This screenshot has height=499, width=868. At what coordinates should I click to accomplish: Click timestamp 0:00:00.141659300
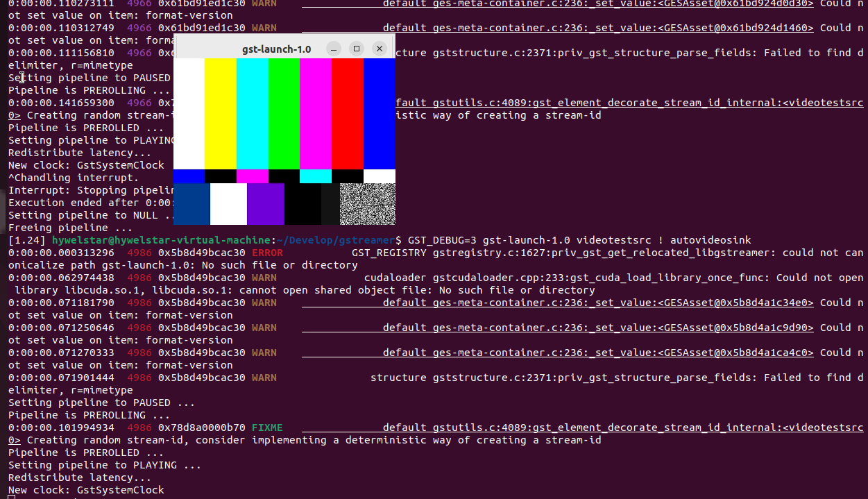(62, 103)
